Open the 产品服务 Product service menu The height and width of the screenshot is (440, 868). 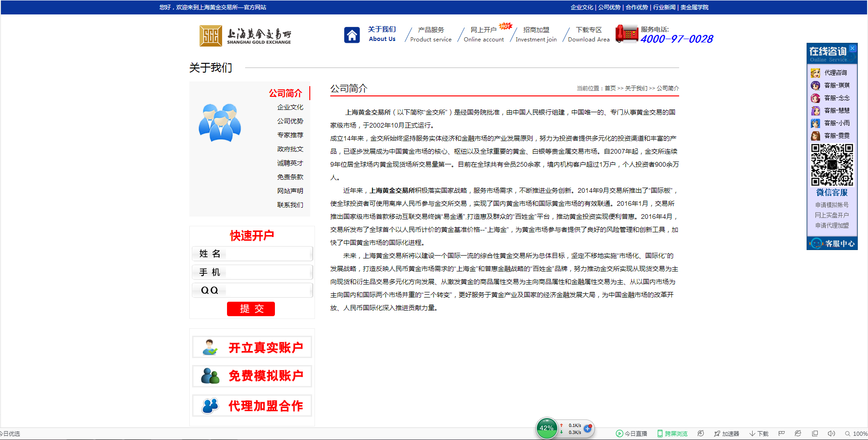(431, 34)
